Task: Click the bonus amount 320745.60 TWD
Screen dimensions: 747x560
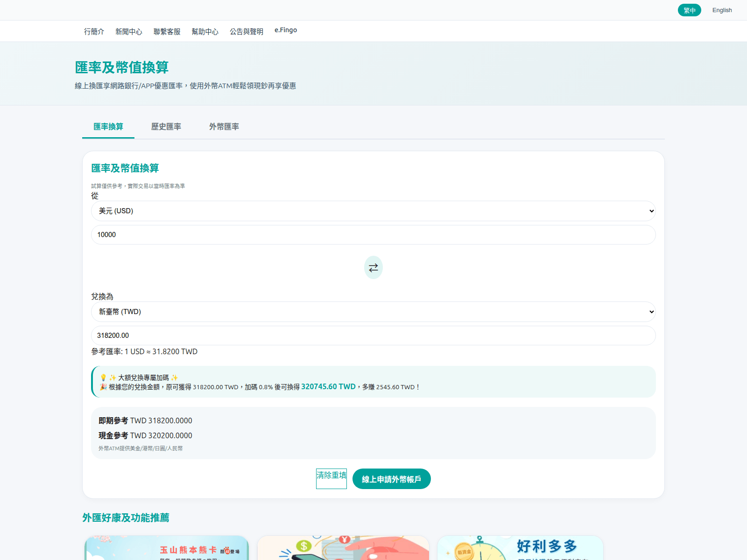Action: click(x=328, y=386)
